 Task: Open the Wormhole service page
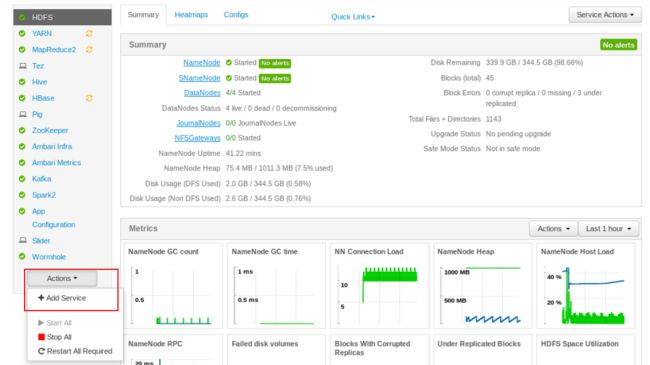(x=49, y=256)
